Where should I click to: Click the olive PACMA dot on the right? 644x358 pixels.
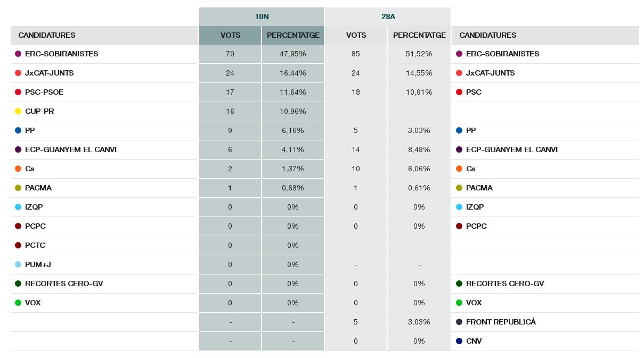(x=459, y=188)
